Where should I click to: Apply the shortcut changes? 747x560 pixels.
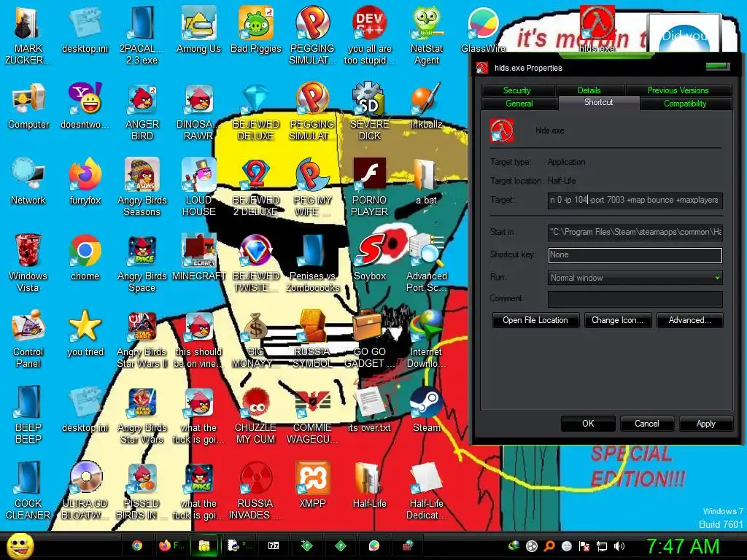705,424
